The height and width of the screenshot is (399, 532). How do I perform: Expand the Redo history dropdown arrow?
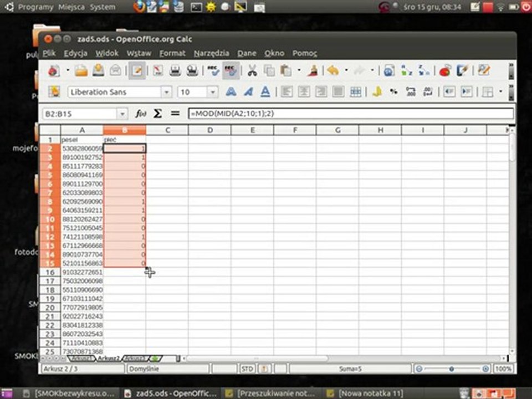point(372,70)
